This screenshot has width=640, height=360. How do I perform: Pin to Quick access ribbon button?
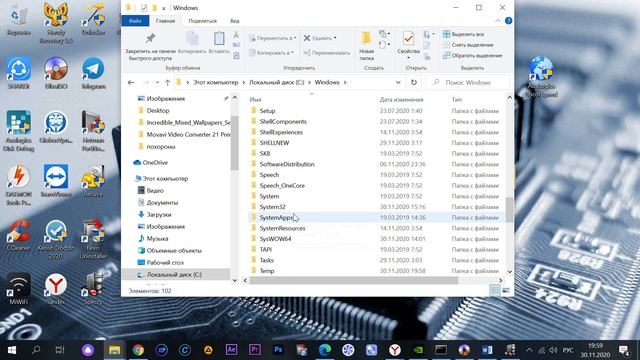tap(150, 47)
